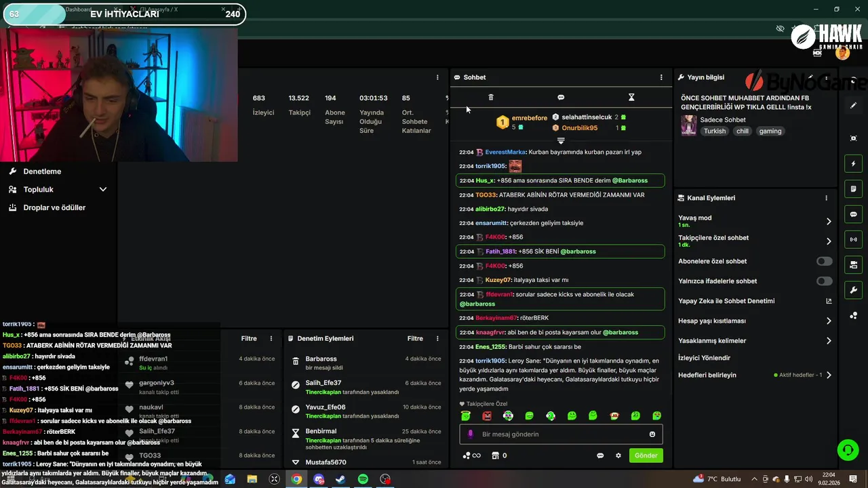Toggle Yalnızca ifadelerle sohbet switch
This screenshot has width=868, height=488.
(825, 281)
